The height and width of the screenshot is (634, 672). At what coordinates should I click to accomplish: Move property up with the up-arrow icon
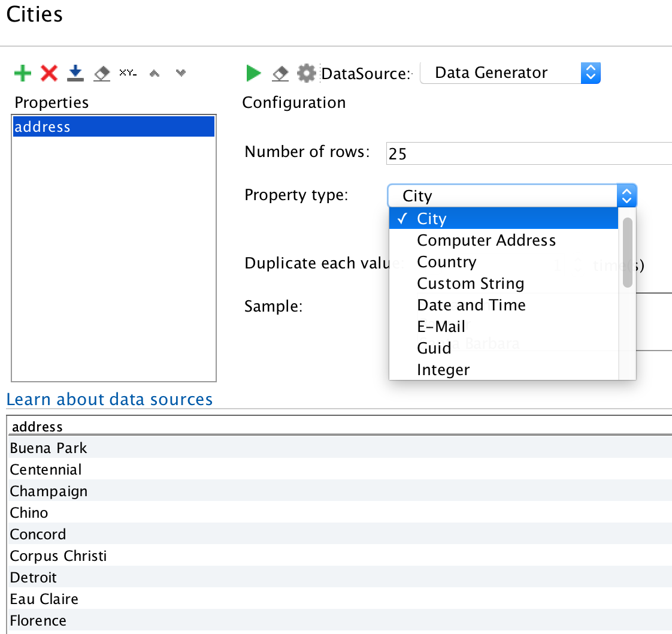[154, 73]
